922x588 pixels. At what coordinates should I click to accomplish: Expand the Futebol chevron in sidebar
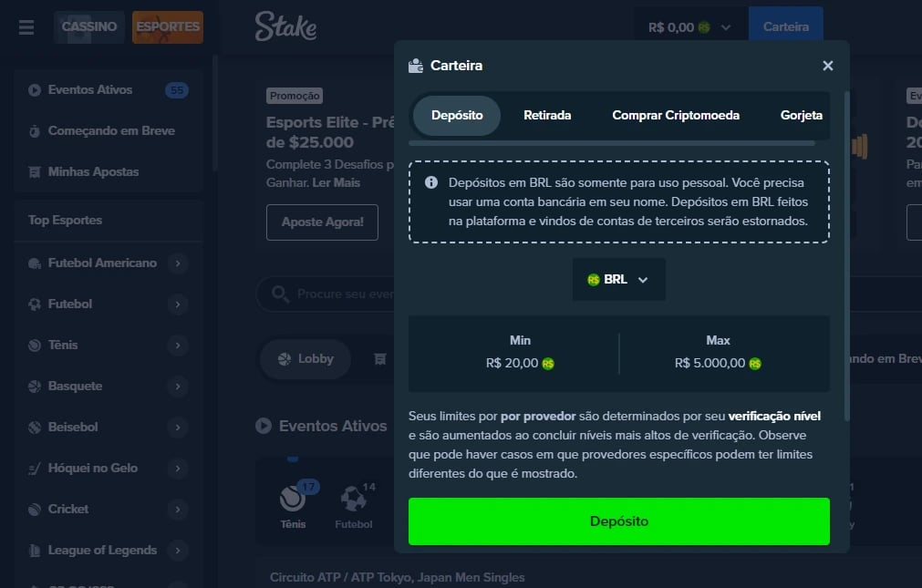pyautogui.click(x=178, y=304)
